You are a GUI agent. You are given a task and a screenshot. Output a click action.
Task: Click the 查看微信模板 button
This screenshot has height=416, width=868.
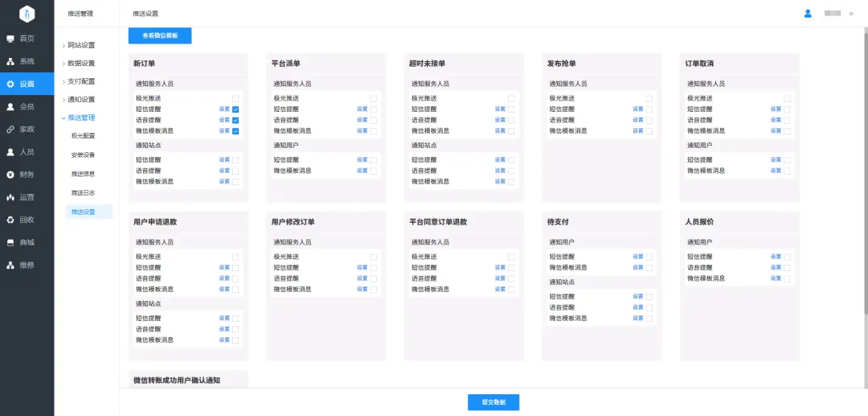coord(160,35)
